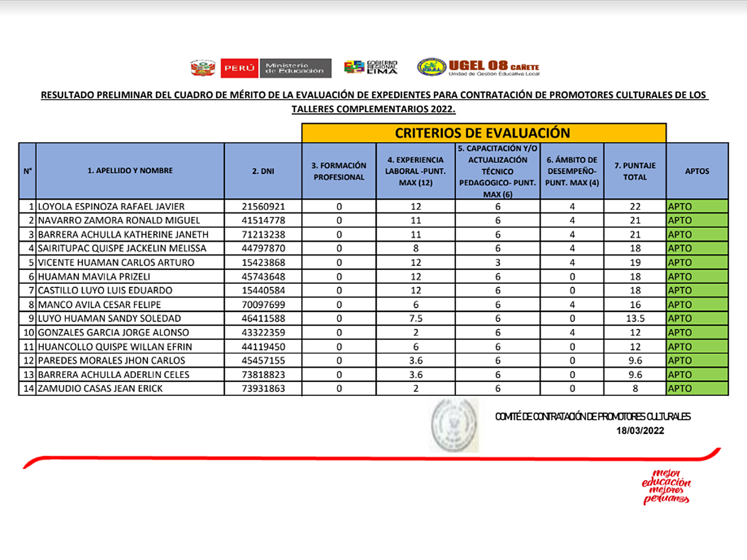Click the 13.5 total score cell
The image size is (747, 560).
coord(635,319)
